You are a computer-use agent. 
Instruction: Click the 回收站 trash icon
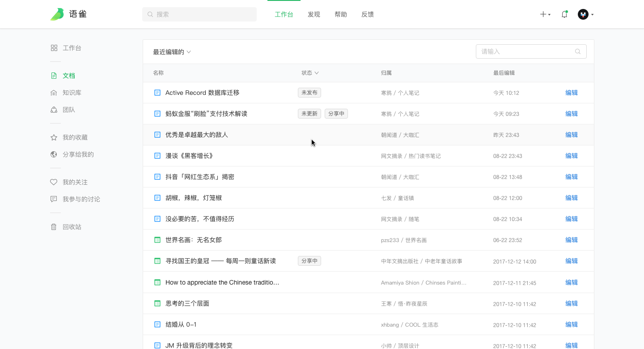[54, 227]
